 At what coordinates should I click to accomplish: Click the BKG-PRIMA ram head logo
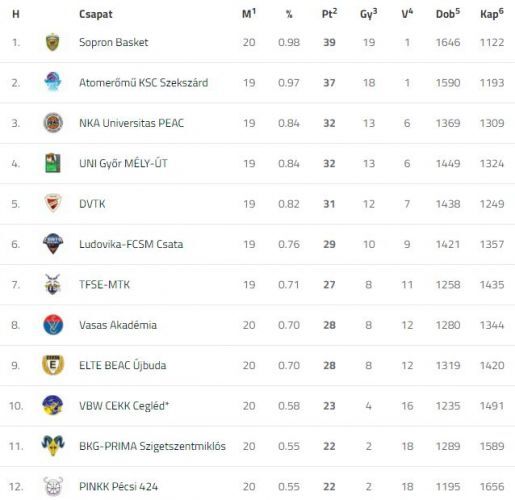click(53, 446)
